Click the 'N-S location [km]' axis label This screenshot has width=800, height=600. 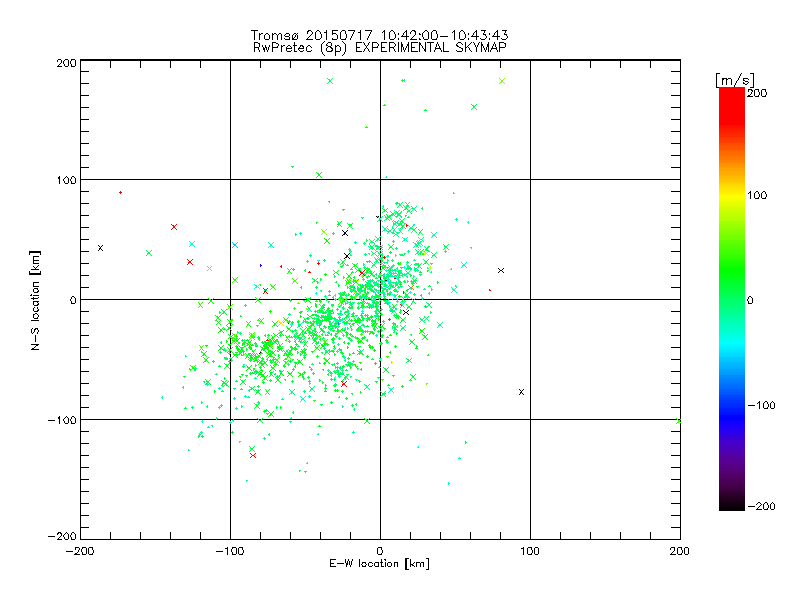(x=35, y=301)
